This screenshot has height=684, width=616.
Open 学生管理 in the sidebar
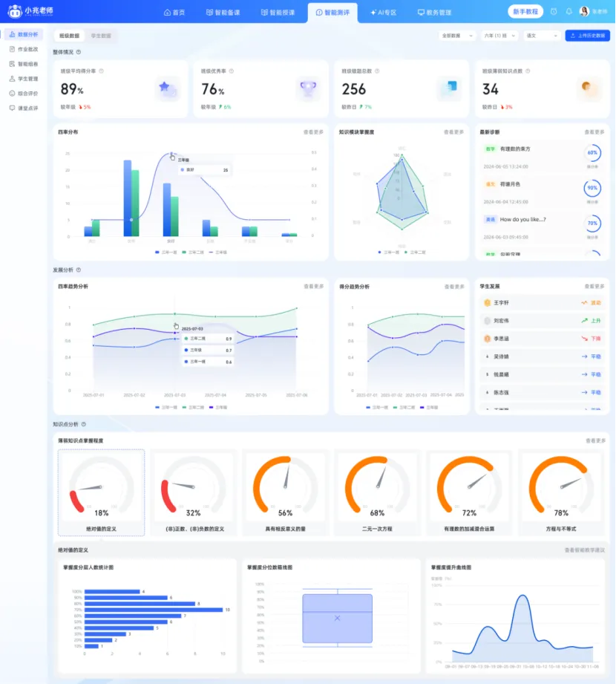pos(24,79)
